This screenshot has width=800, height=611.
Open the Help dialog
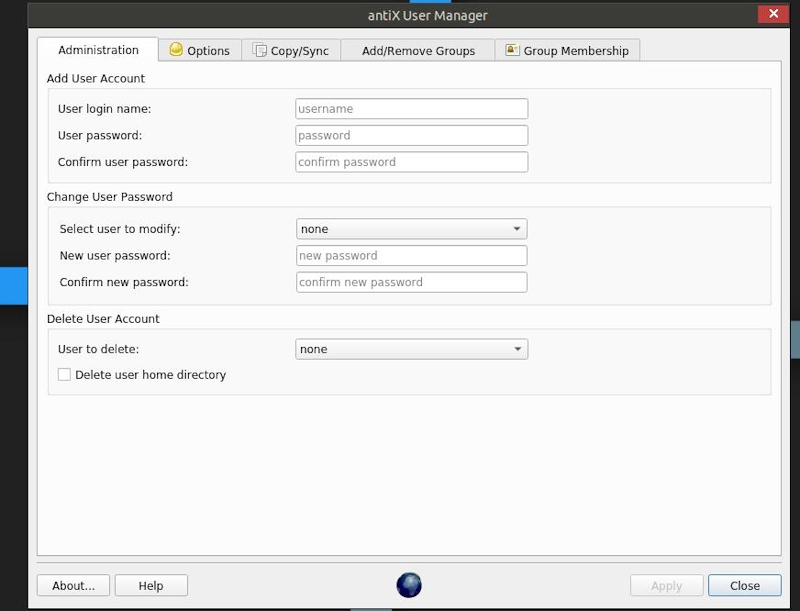pos(151,585)
